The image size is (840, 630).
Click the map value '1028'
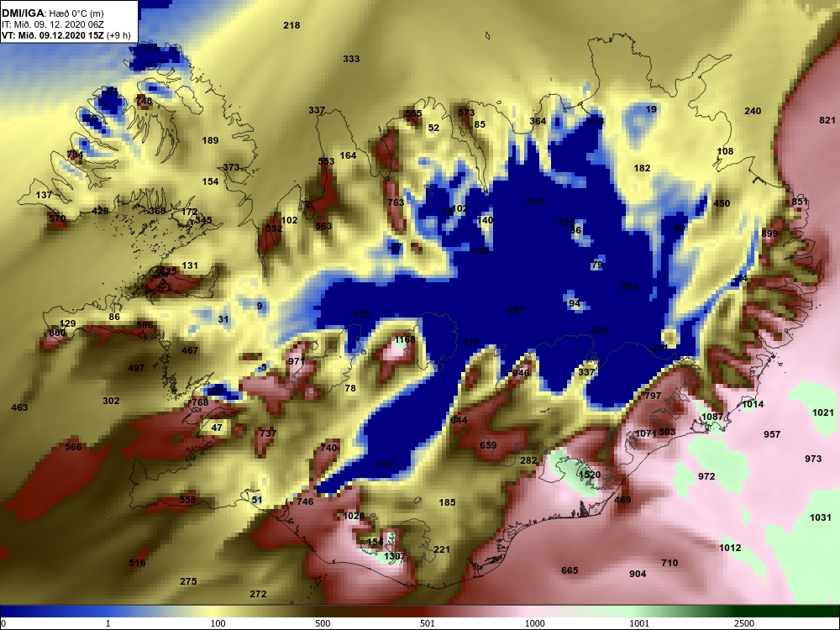(354, 516)
